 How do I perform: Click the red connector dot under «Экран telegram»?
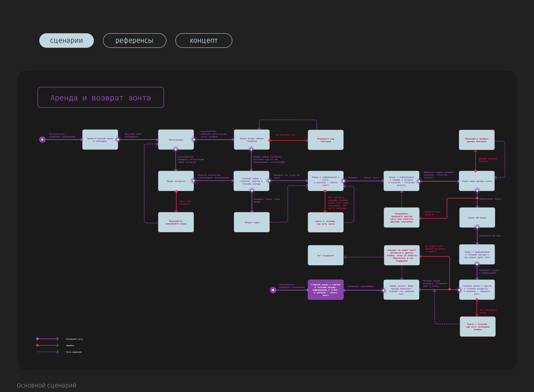click(176, 191)
